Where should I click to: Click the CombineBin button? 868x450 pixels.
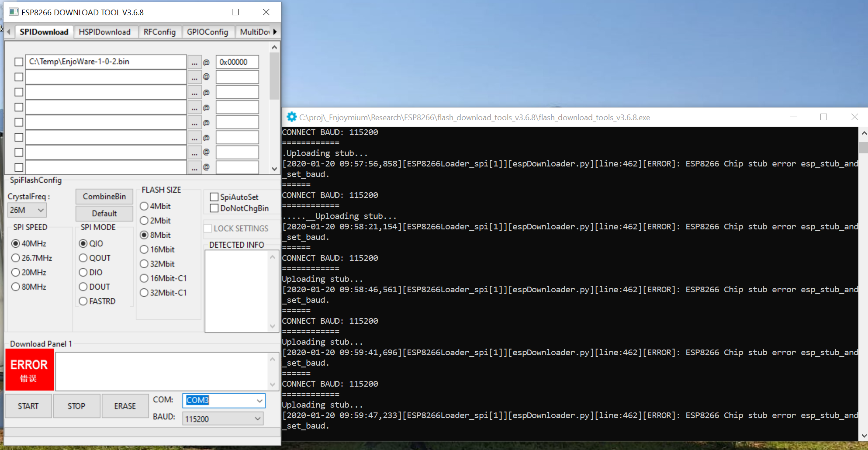[x=104, y=196]
